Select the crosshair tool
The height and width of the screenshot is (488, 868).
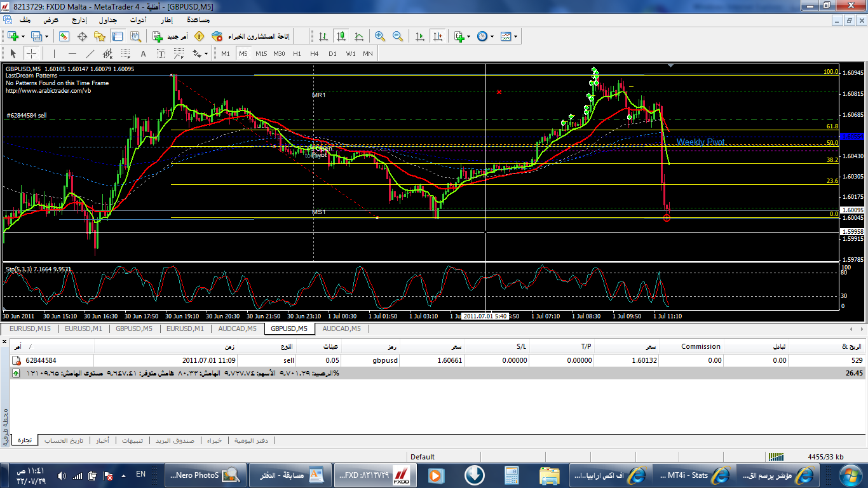click(x=31, y=53)
